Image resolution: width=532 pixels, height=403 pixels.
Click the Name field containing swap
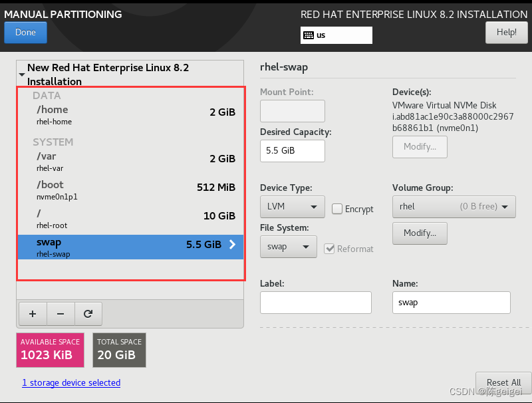tap(452, 302)
